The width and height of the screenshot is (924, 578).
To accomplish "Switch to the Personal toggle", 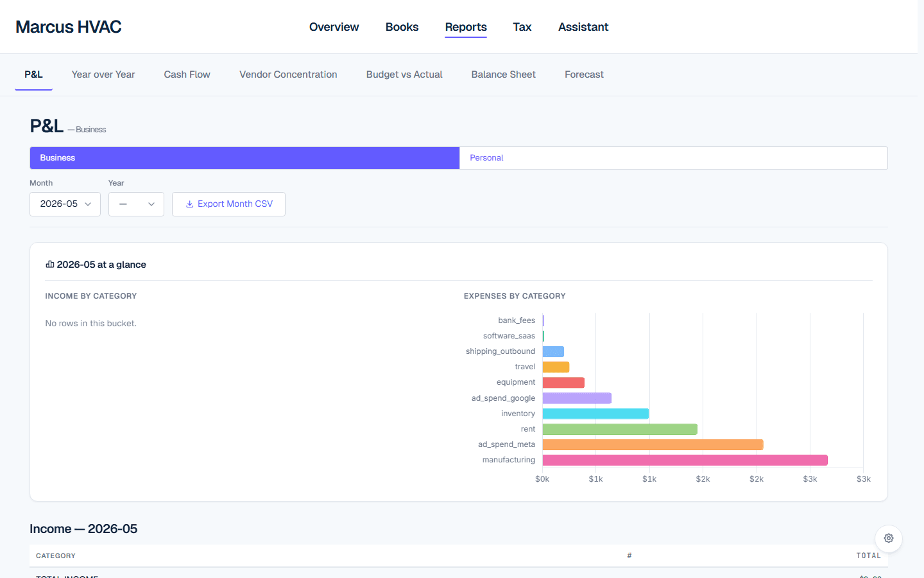I will pyautogui.click(x=673, y=158).
